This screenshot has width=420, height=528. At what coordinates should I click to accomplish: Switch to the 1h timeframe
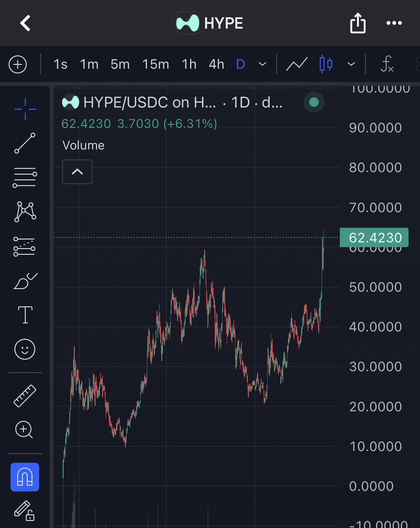pyautogui.click(x=189, y=64)
